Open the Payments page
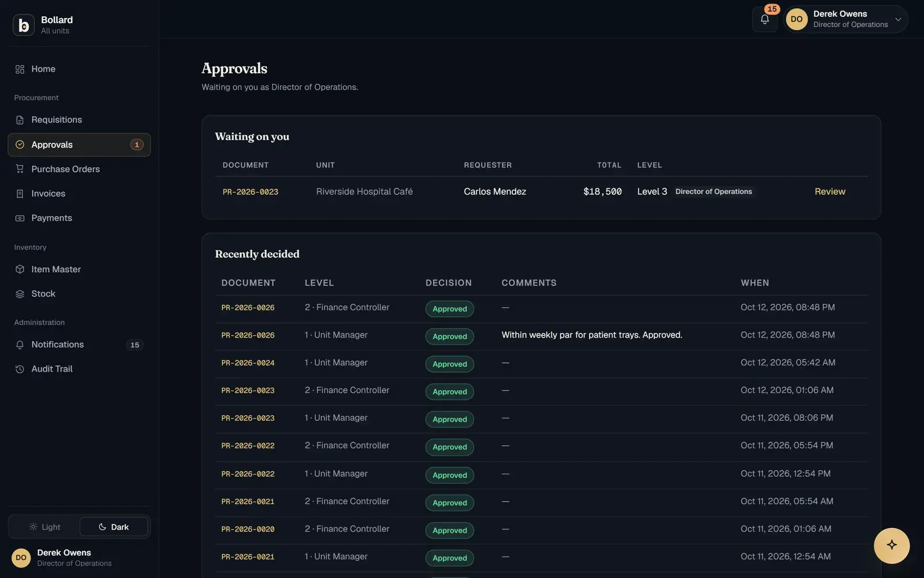 [x=79, y=218]
